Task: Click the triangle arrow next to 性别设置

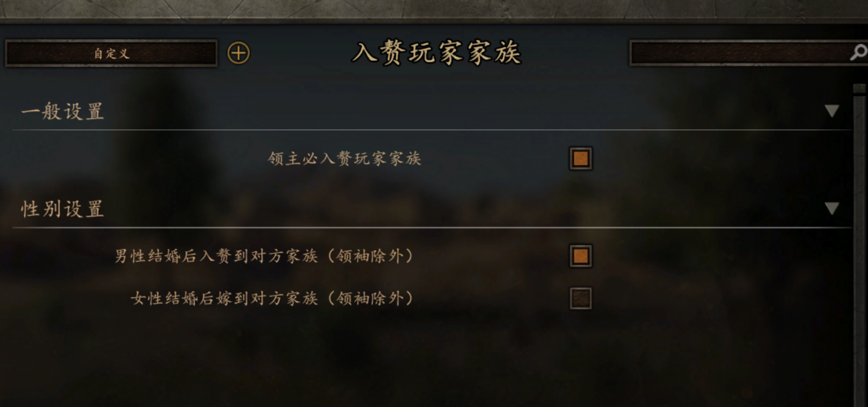Action: (x=832, y=207)
